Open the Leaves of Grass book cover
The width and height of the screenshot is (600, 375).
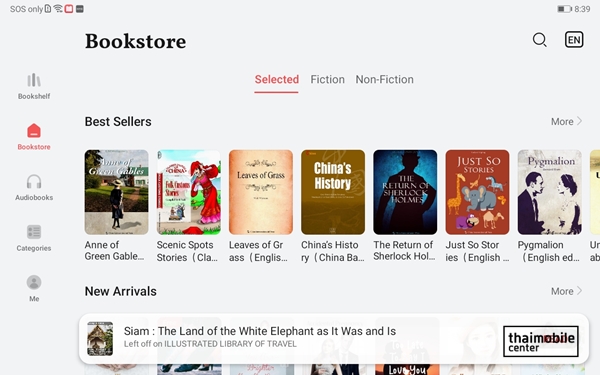tap(261, 192)
